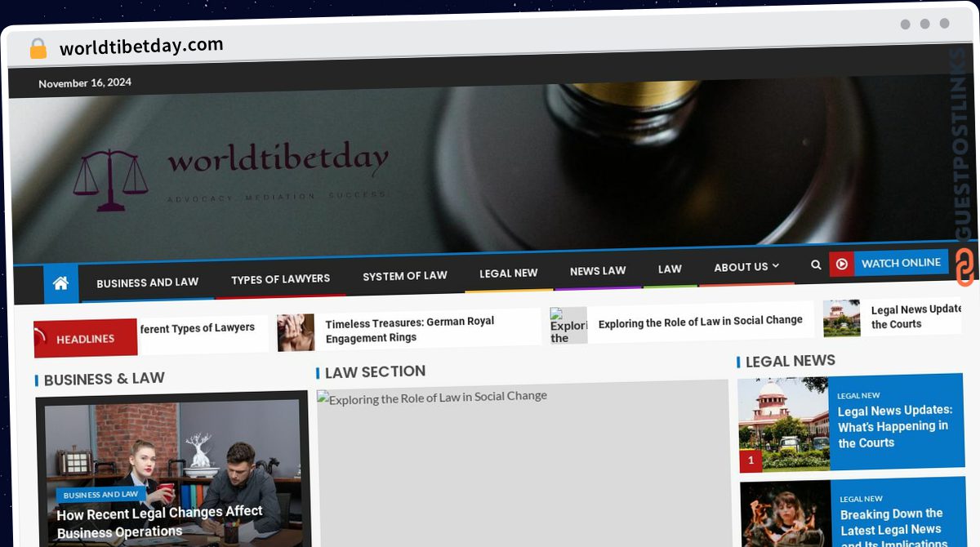Click the business meeting article image
The image size is (980, 547).
pos(172,474)
